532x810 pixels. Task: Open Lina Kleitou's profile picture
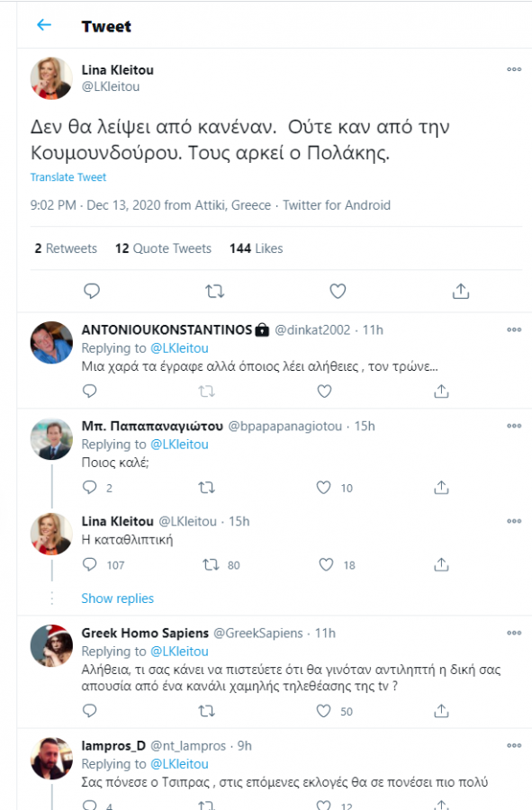51,78
